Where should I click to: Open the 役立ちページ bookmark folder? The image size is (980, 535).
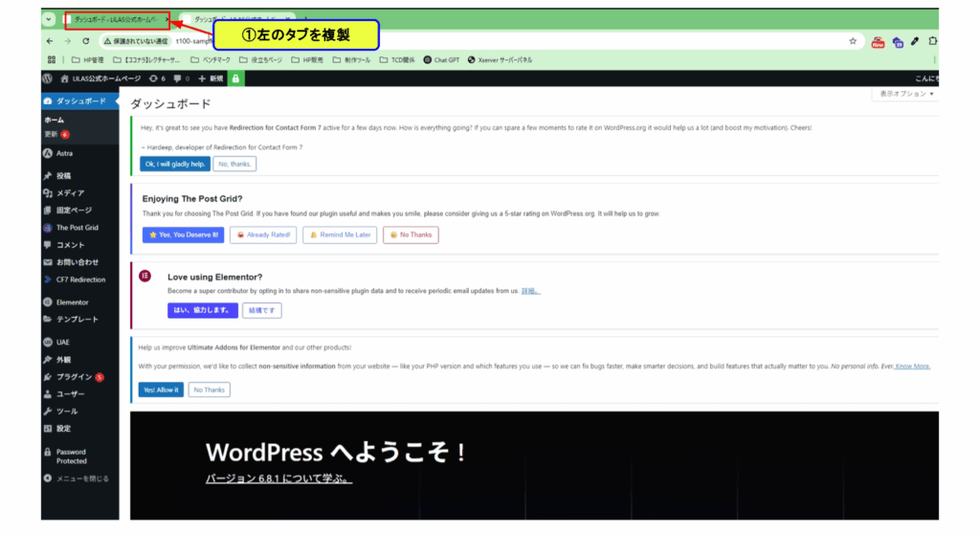[260, 60]
